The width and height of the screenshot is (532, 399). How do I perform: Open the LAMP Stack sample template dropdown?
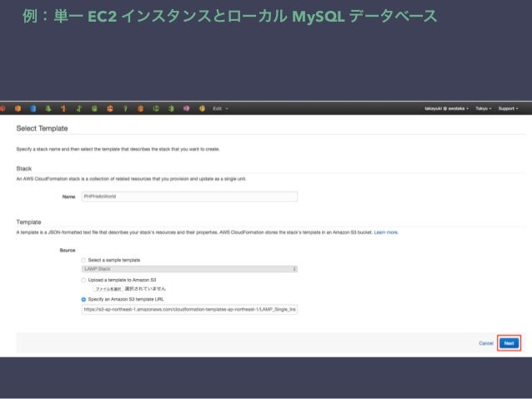click(x=189, y=269)
